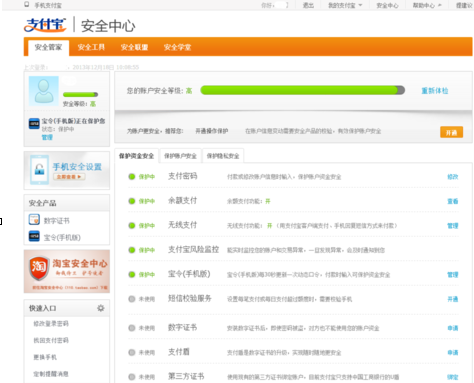Click the user avatar picture
This screenshot has width=474, height=383.
pyautogui.click(x=44, y=91)
